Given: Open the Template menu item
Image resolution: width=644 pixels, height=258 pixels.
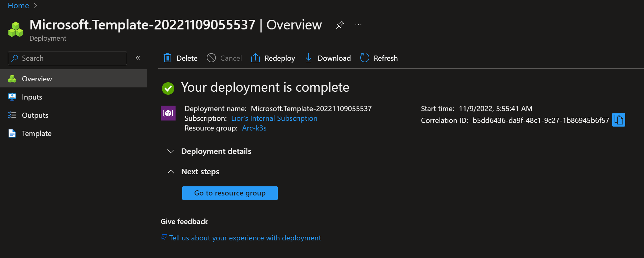Looking at the screenshot, I should (x=73, y=133).
